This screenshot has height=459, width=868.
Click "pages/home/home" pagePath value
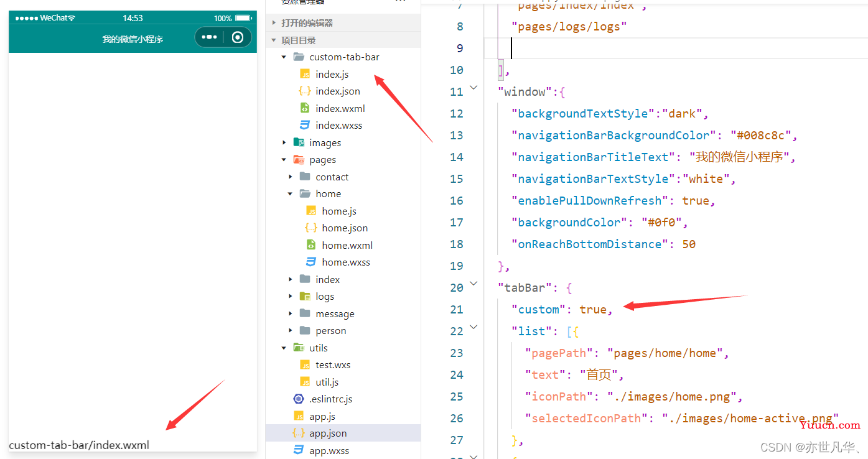(x=665, y=353)
